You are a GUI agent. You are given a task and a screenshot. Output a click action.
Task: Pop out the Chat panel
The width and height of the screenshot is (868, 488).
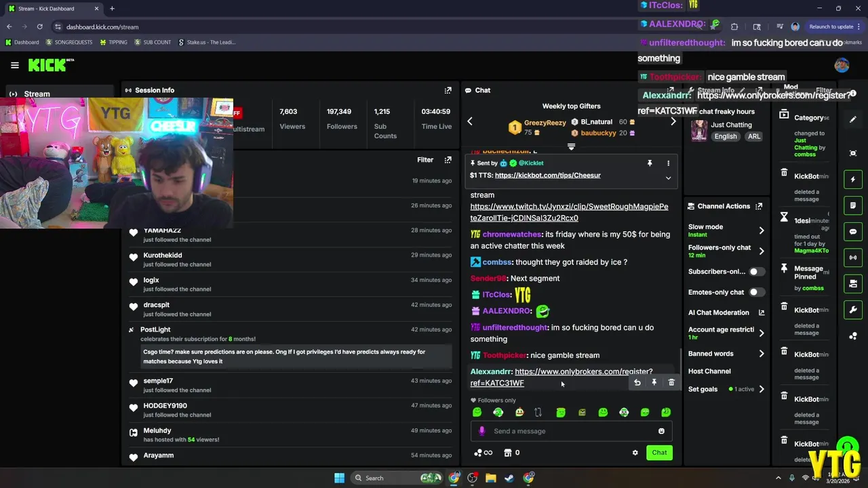(x=671, y=90)
